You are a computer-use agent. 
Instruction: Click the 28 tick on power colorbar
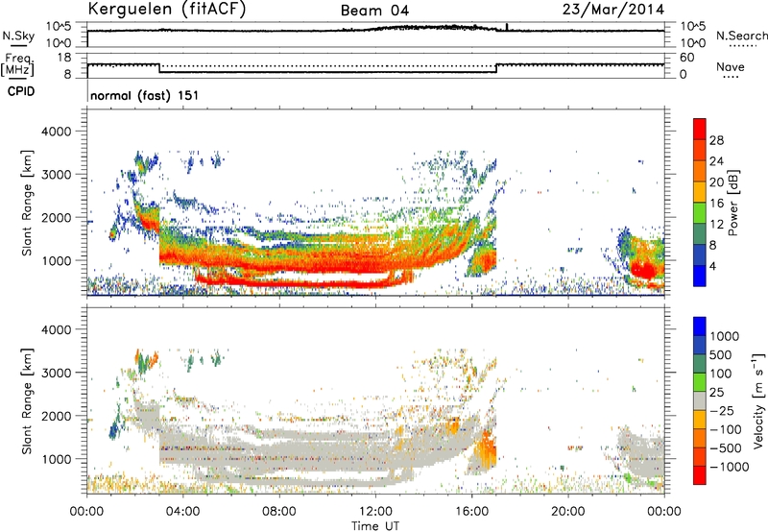click(x=716, y=140)
